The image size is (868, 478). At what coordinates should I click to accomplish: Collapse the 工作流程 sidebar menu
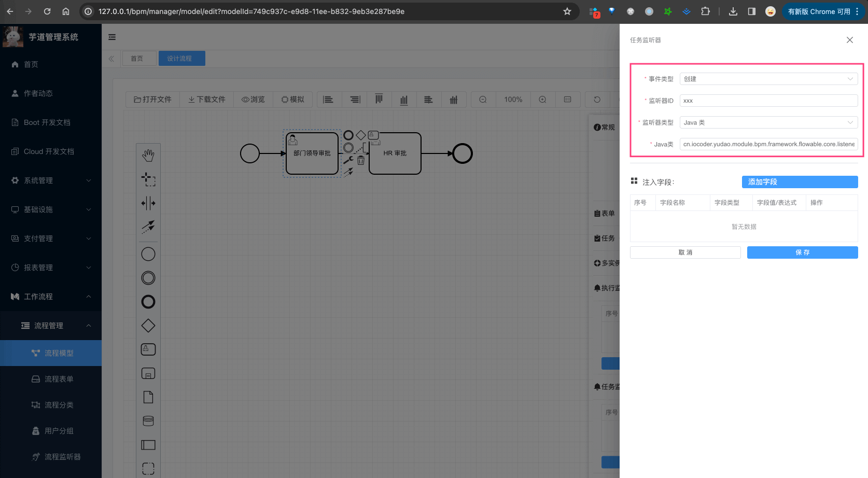coord(51,297)
